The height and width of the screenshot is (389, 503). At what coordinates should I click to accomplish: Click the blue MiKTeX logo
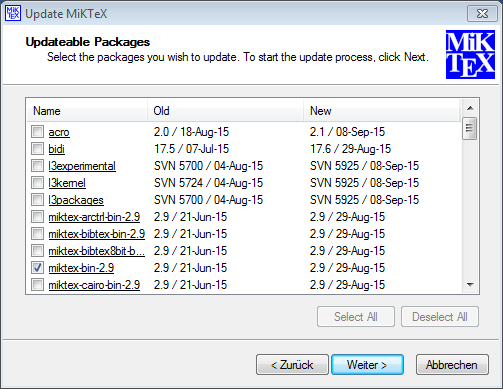tap(470, 55)
